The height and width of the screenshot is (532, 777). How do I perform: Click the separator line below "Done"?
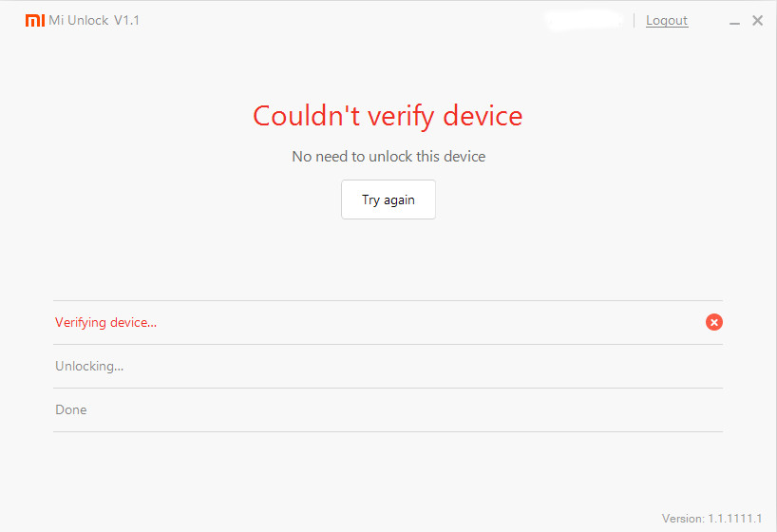click(x=388, y=431)
